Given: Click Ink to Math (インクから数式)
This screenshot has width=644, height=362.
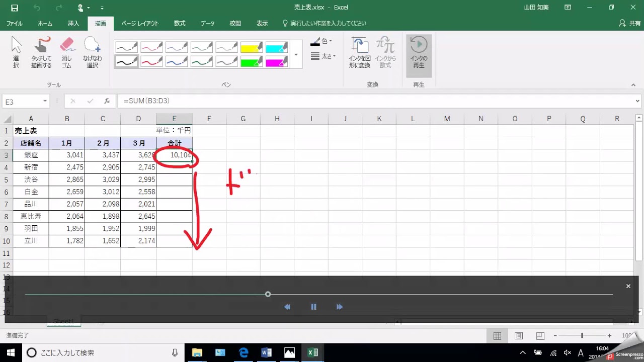Looking at the screenshot, I should tap(385, 52).
